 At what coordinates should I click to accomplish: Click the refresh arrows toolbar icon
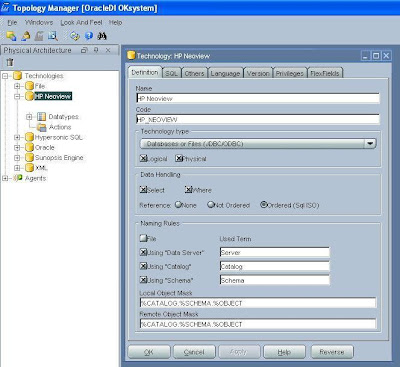pyautogui.click(x=75, y=36)
